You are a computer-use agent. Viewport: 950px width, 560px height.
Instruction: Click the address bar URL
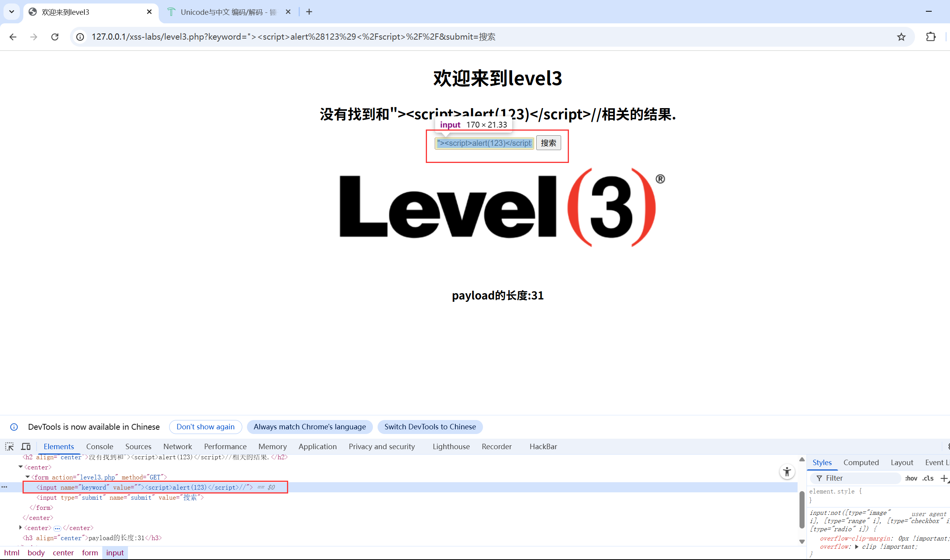(293, 37)
